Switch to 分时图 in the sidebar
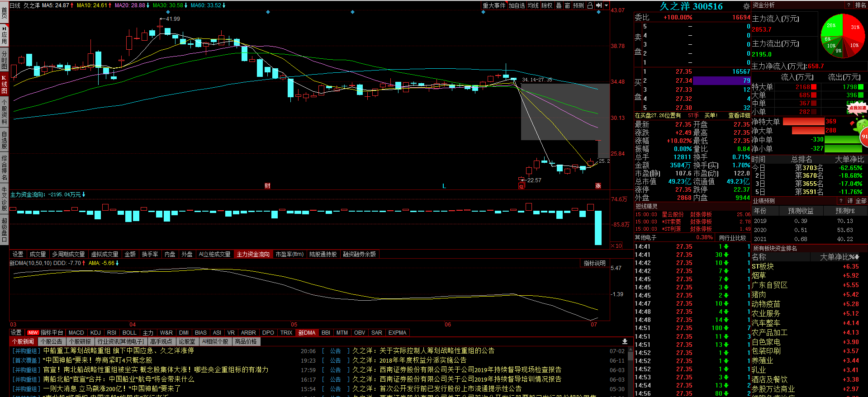Screen dimensions: 868x397 [4, 60]
